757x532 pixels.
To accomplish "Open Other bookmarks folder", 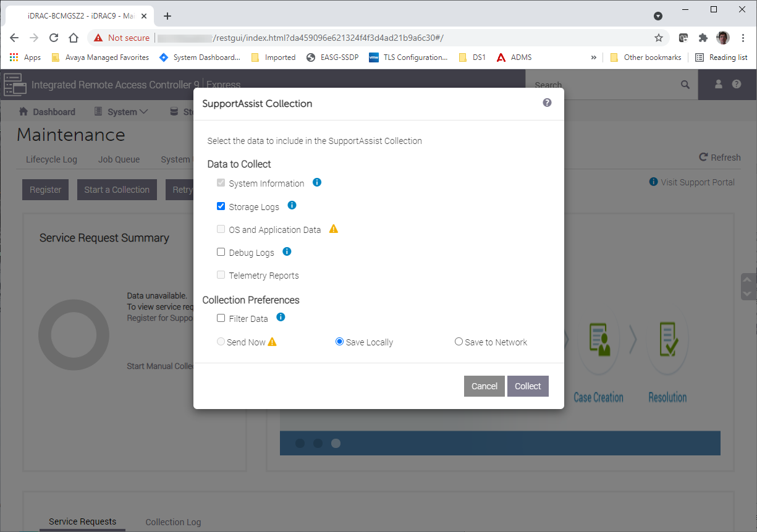I will 645,57.
